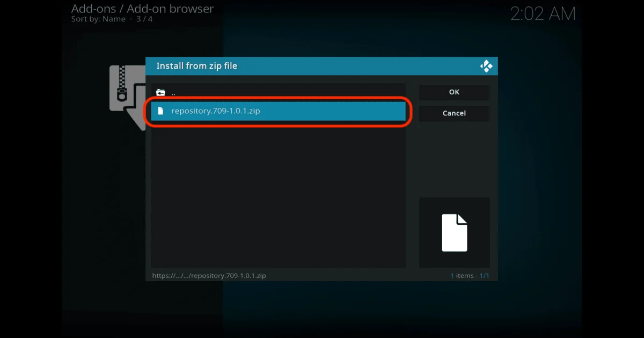The image size is (644, 338).
Task: Click the Add-ons breadcrumb heading
Action: pos(92,9)
